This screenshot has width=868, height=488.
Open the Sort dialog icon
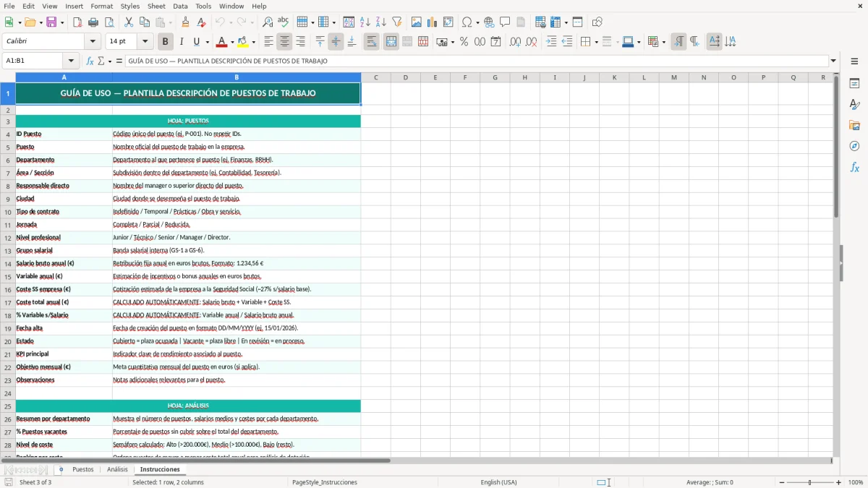349,22
